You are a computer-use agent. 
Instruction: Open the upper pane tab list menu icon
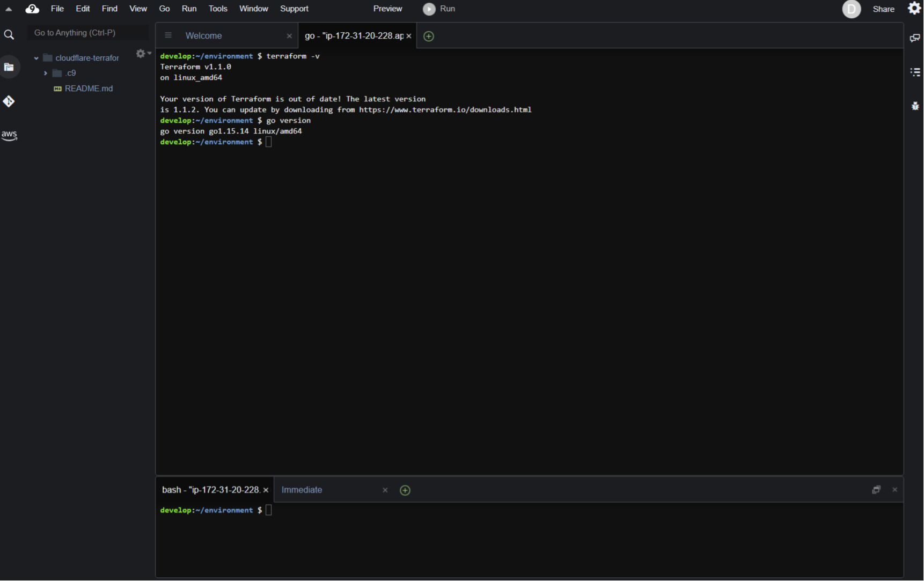point(168,35)
